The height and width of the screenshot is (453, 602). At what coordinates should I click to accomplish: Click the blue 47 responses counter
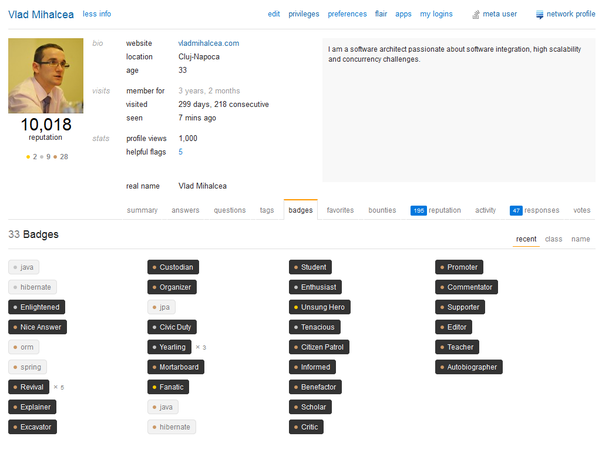point(516,210)
